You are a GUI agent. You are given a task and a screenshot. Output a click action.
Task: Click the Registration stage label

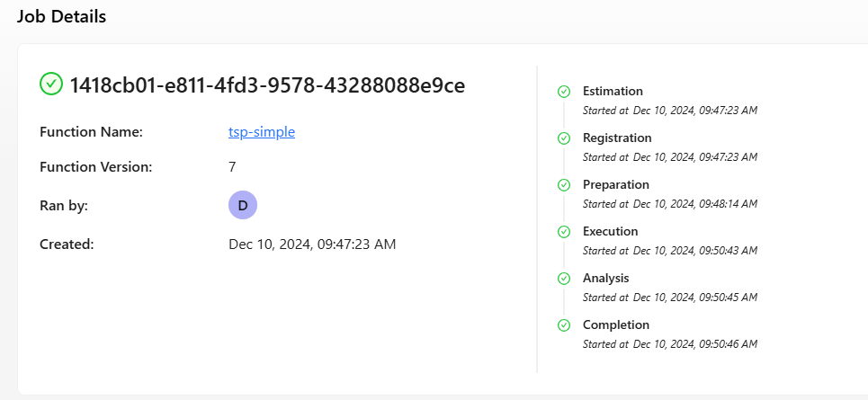(617, 138)
